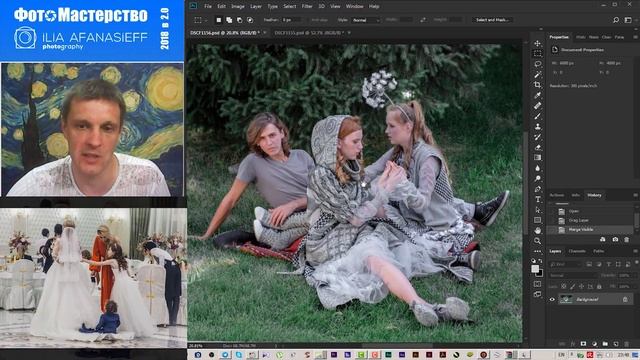Select the Pen tool
Screen dimensions: 640x360
tap(538, 189)
